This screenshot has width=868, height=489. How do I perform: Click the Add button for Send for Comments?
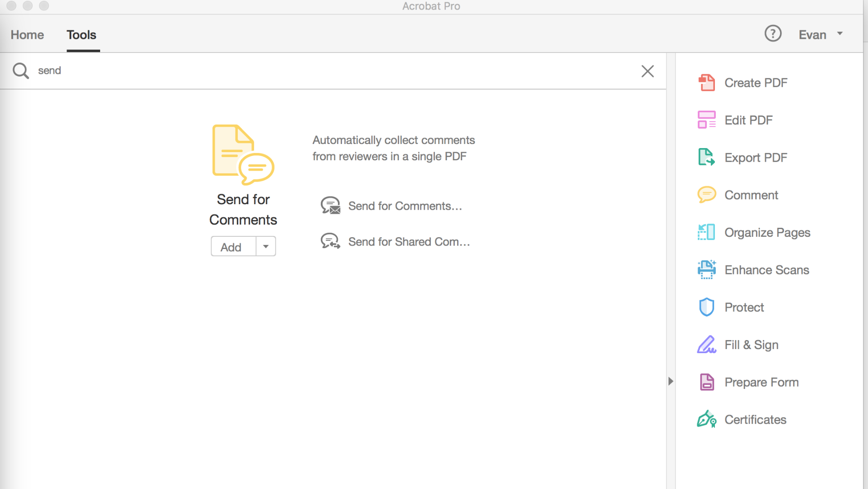[233, 246]
